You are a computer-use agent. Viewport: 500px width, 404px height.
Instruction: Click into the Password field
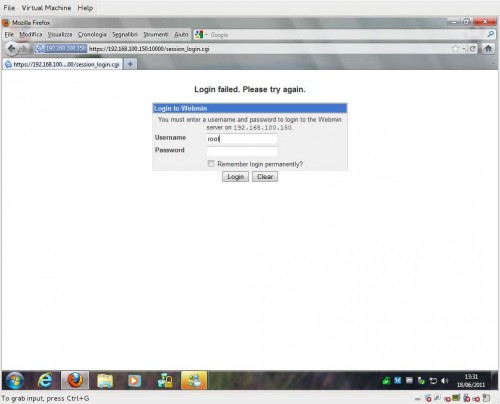pyautogui.click(x=242, y=151)
